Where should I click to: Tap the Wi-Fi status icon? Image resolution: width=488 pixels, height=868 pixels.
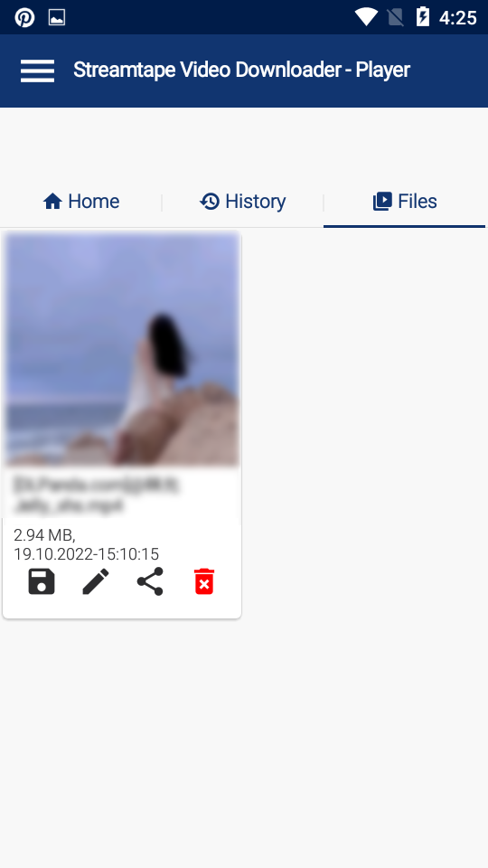[366, 17]
